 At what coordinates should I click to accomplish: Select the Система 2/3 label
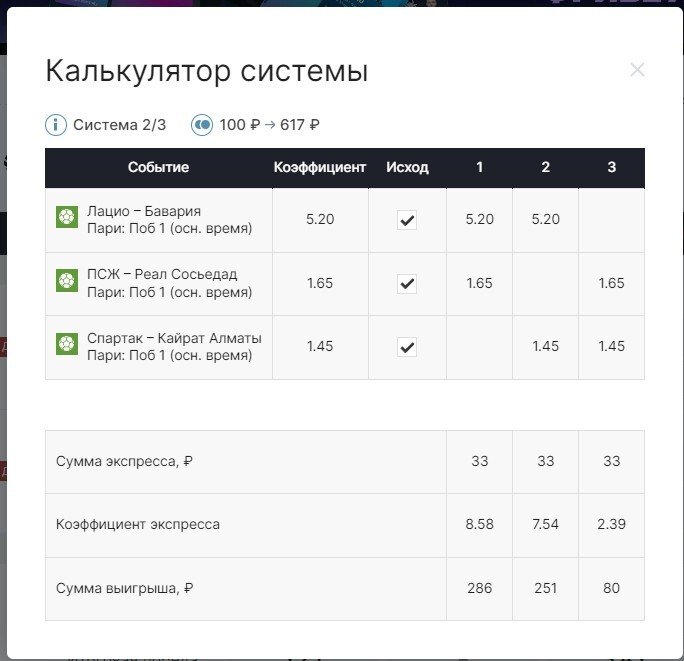coord(120,125)
